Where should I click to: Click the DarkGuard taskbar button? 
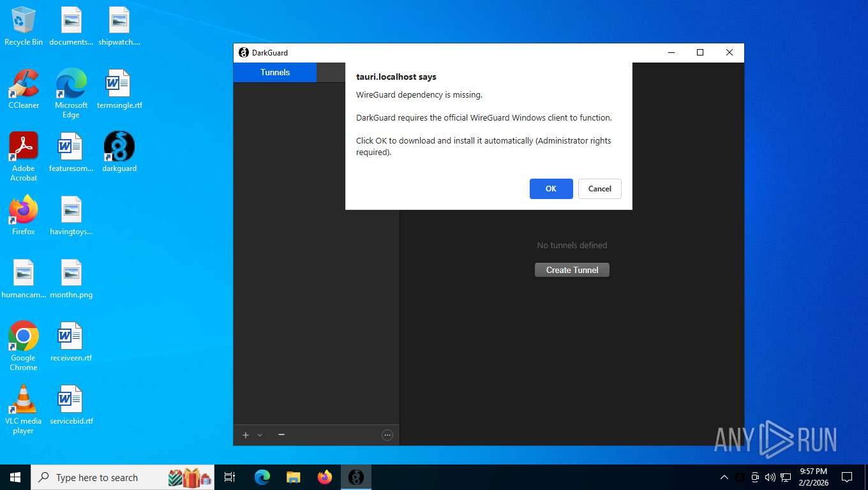click(x=356, y=477)
